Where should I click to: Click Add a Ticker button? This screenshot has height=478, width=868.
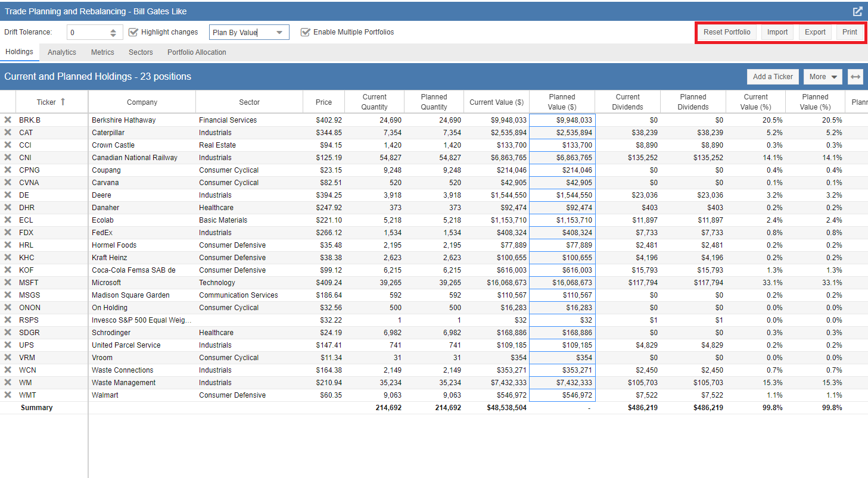[x=773, y=77]
